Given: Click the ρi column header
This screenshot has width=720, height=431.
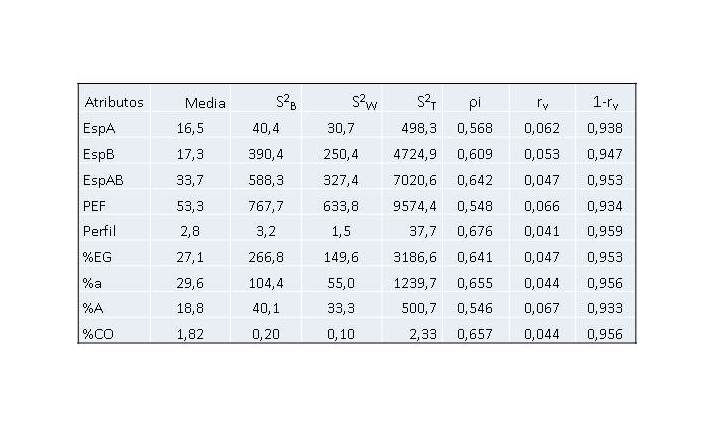Looking at the screenshot, I should point(477,102).
